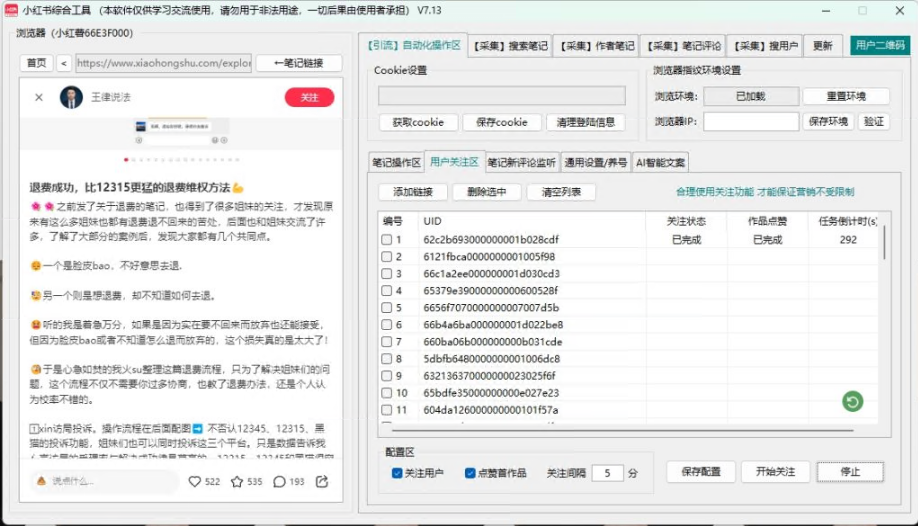Click the 添加链接 button

[x=413, y=192]
